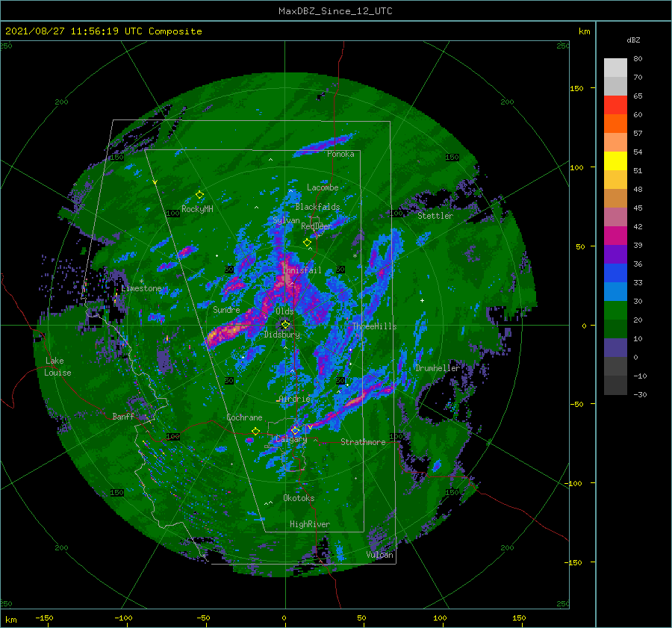Click the 100 km ring label beside RockyMH
The height and width of the screenshot is (628, 672).
pyautogui.click(x=173, y=213)
